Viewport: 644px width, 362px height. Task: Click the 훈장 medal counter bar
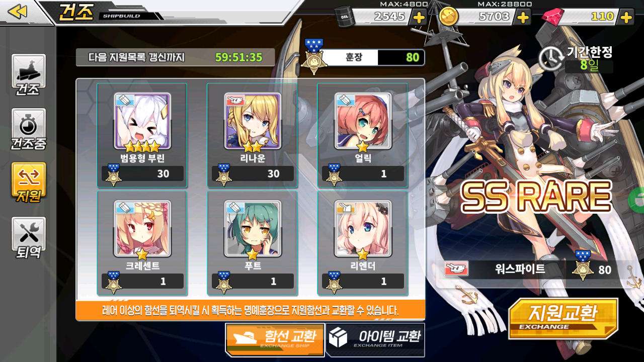pos(363,57)
